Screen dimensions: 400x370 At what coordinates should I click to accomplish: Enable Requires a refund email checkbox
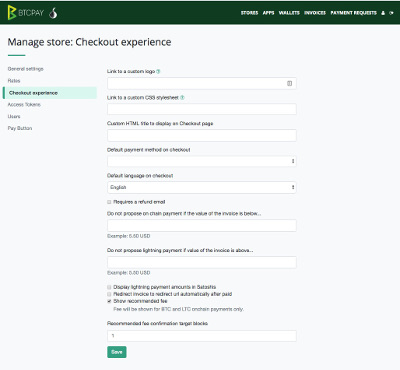(x=109, y=202)
